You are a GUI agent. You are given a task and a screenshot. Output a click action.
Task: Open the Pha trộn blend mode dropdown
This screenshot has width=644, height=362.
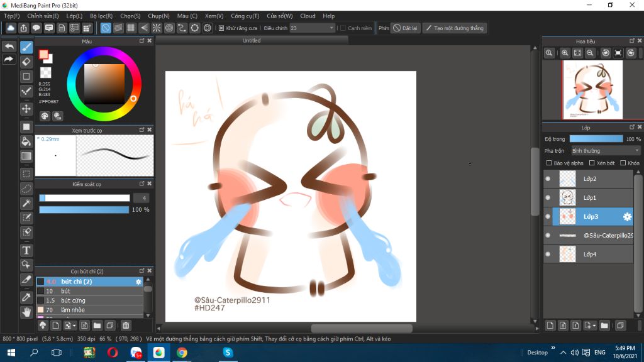pos(606,151)
